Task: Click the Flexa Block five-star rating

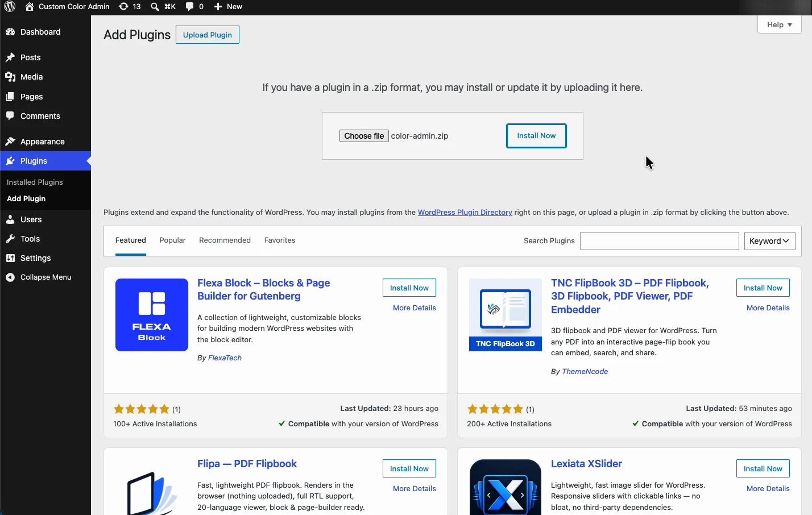Action: pyautogui.click(x=142, y=409)
